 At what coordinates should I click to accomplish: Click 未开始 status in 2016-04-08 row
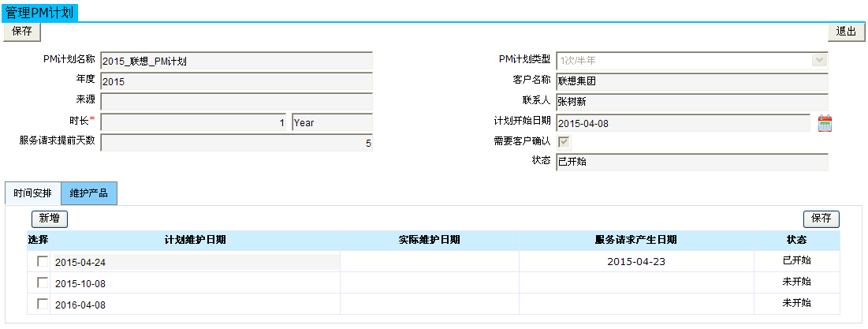pyautogui.click(x=796, y=302)
